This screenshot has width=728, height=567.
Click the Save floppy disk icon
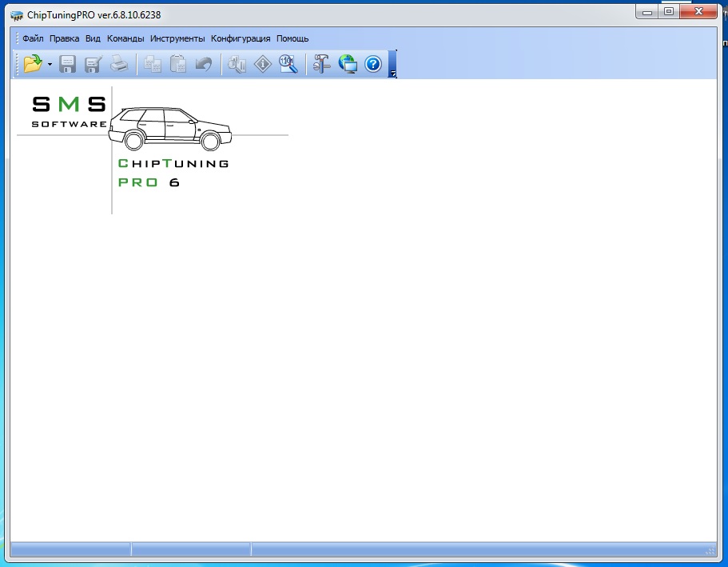coord(67,64)
